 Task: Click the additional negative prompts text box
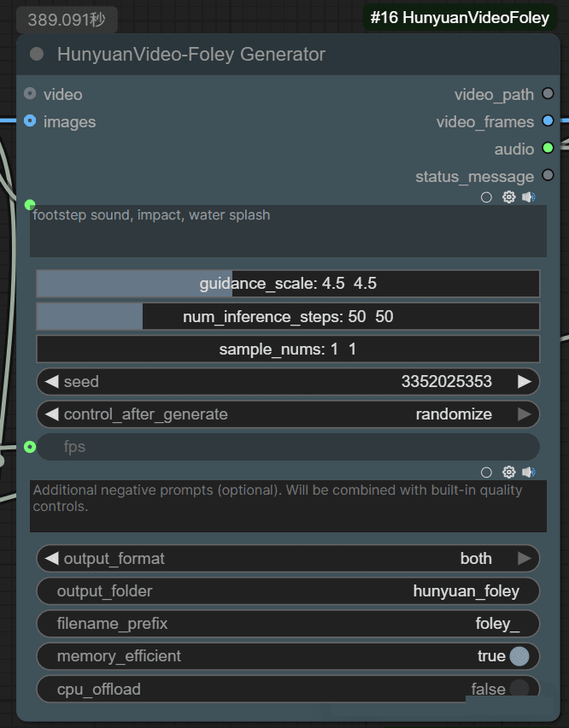[x=288, y=506]
